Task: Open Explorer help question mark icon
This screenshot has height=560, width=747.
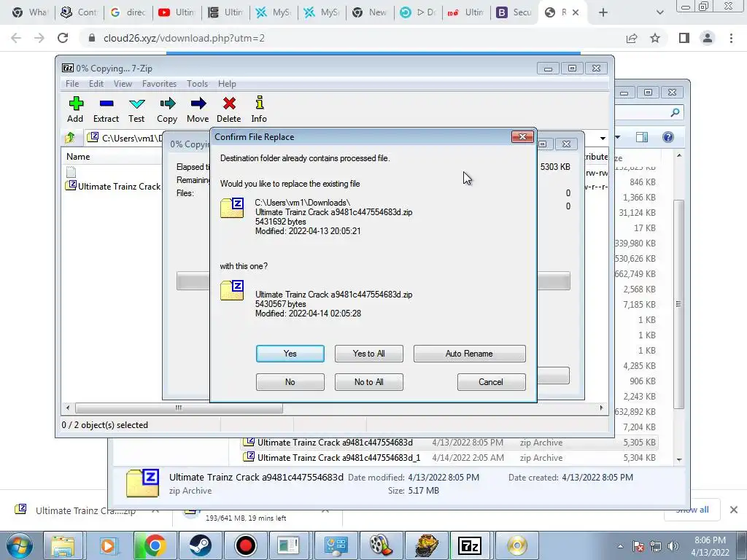Action: click(668, 137)
